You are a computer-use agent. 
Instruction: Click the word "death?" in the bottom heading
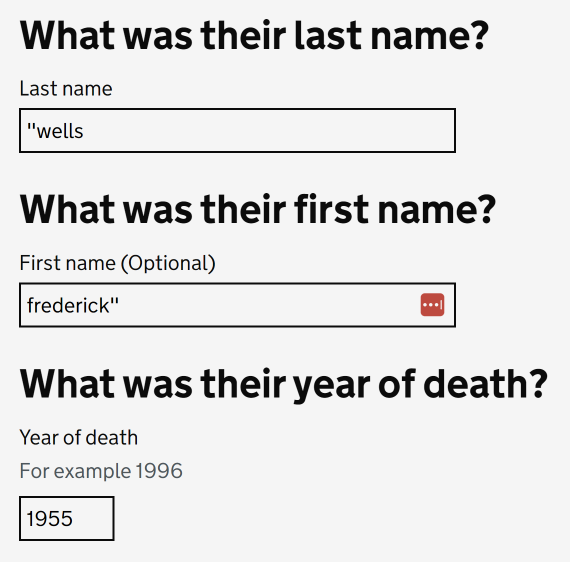click(x=486, y=384)
